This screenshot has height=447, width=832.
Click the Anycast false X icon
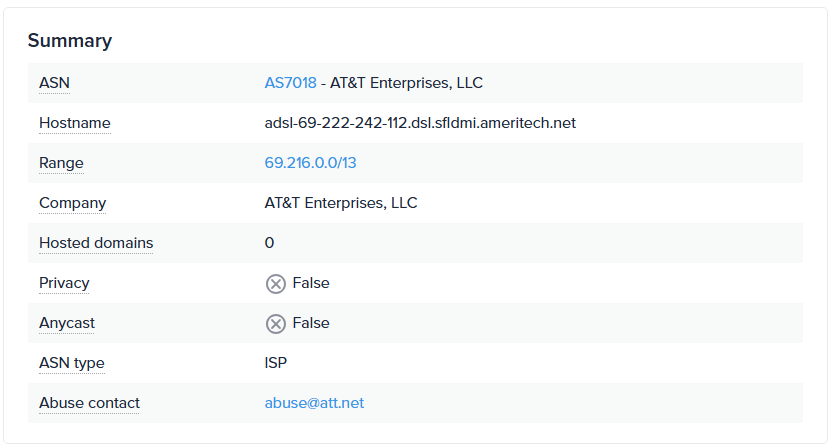275,324
